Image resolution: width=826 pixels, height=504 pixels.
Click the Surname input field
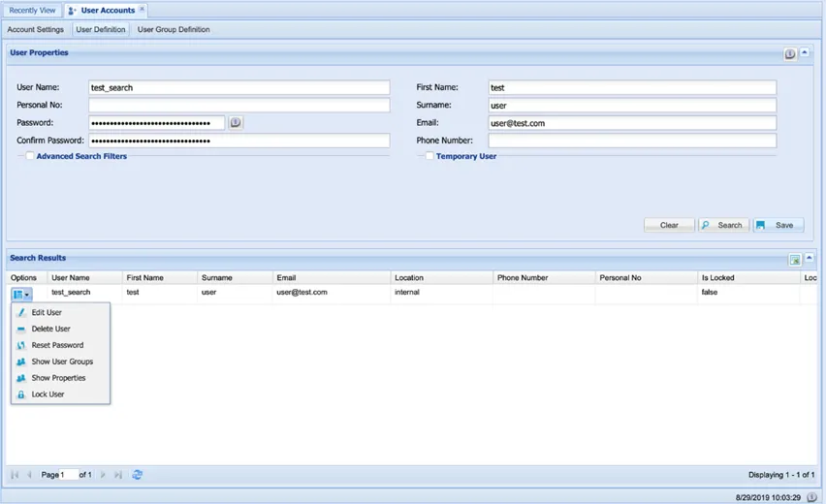[632, 105]
